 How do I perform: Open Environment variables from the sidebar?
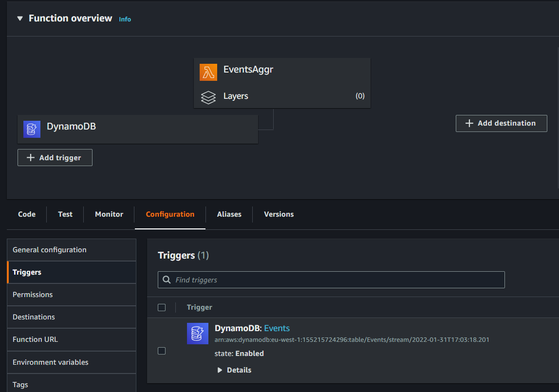[x=50, y=362]
